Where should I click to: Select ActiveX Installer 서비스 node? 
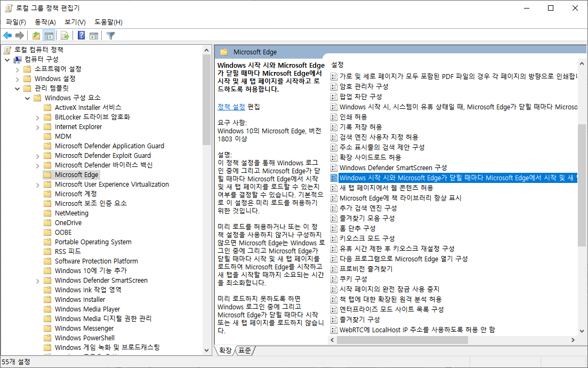tap(88, 107)
